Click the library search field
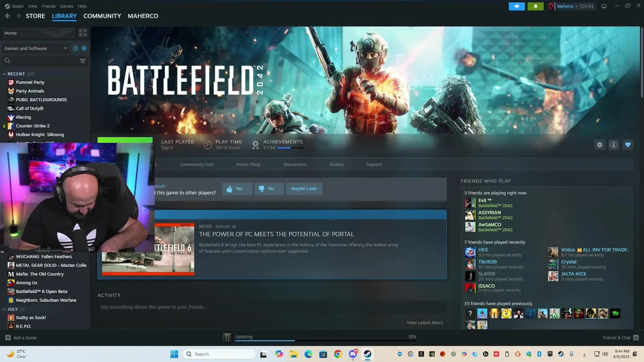The height and width of the screenshot is (362, 644). tap(41, 61)
